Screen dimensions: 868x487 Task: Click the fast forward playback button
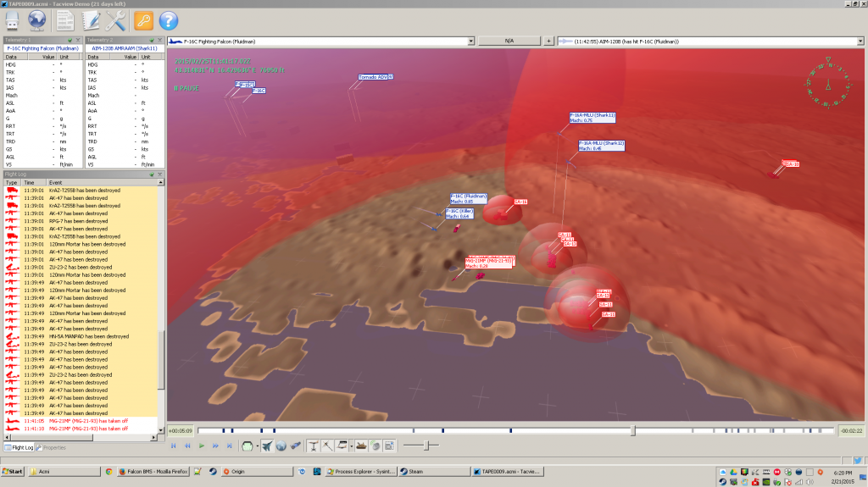pyautogui.click(x=215, y=445)
